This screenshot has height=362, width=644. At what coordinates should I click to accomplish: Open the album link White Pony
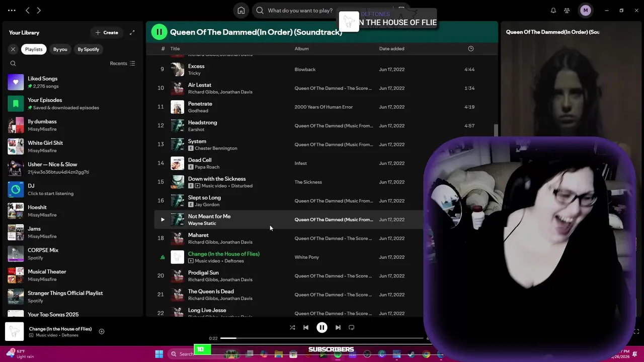pyautogui.click(x=307, y=257)
